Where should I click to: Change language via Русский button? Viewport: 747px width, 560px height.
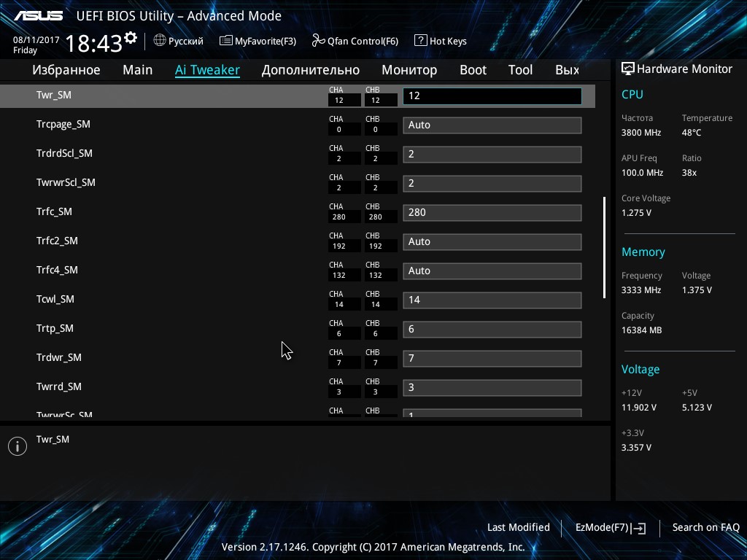point(186,41)
